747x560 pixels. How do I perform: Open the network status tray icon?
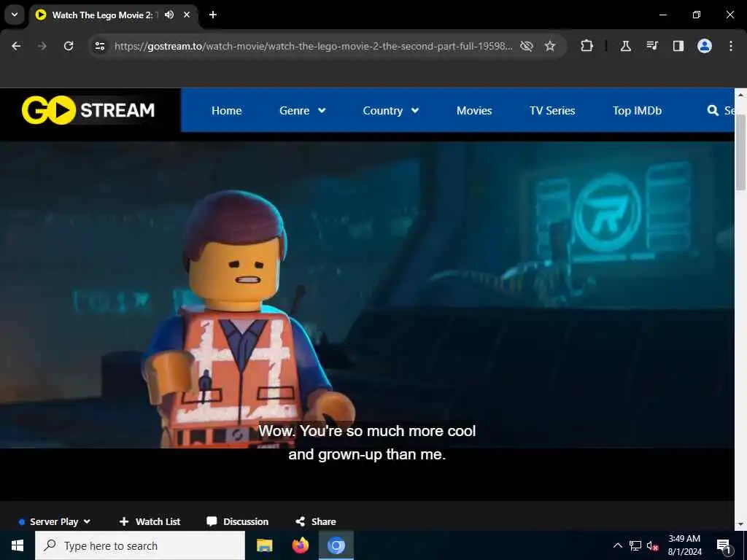tap(635, 545)
